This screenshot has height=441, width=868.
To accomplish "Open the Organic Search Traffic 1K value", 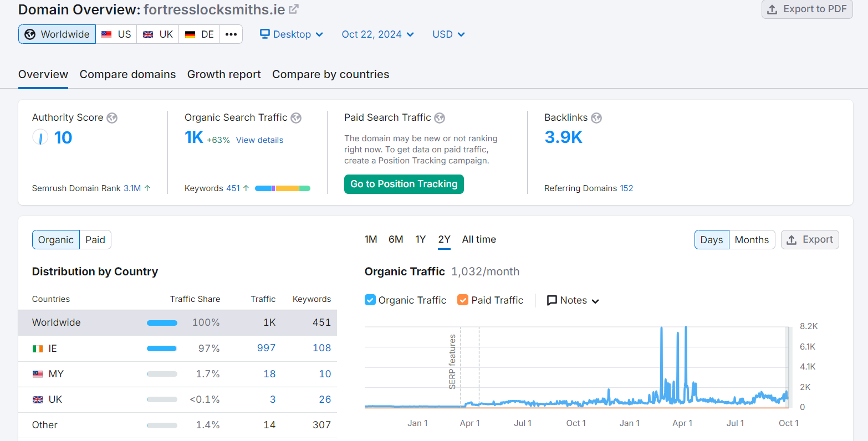I will click(194, 137).
